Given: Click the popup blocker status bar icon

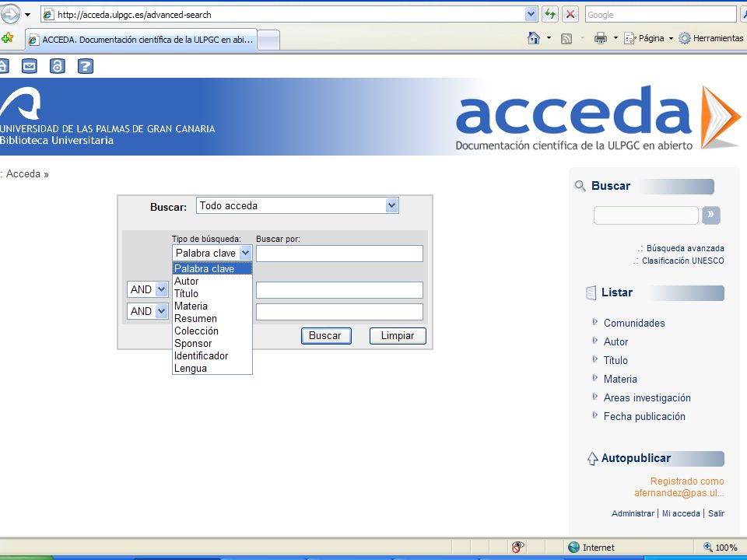Looking at the screenshot, I should point(518,547).
